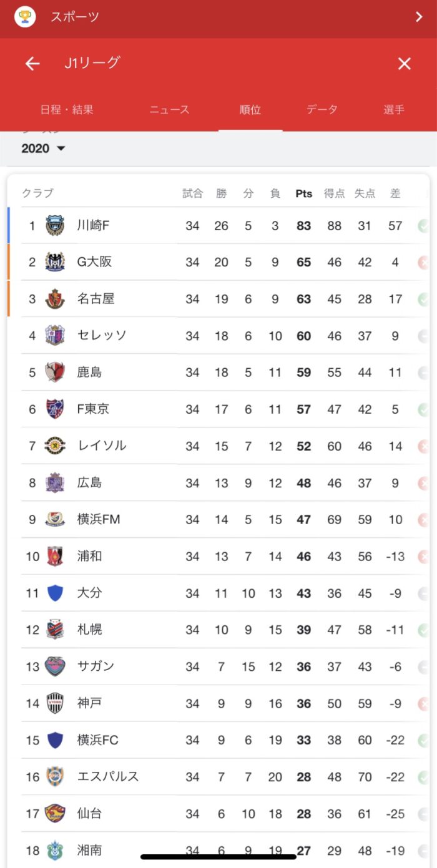Image resolution: width=437 pixels, height=868 pixels.
Task: Open the 2020 season dropdown
Action: (43, 149)
